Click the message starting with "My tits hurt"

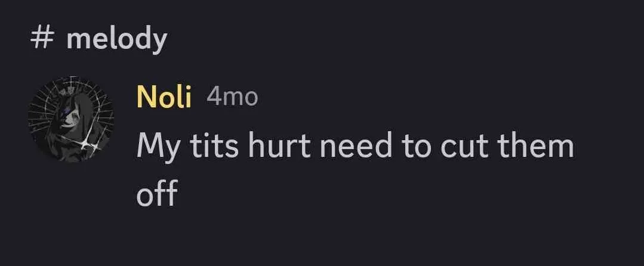pyautogui.click(x=355, y=147)
